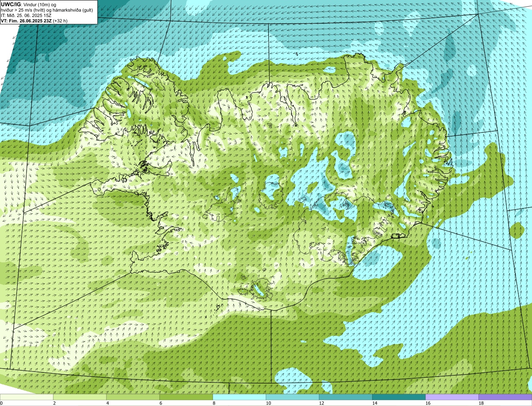This screenshot has height=406, width=532.
Task: Click the '14' tick label on the color scale
Action: click(375, 403)
